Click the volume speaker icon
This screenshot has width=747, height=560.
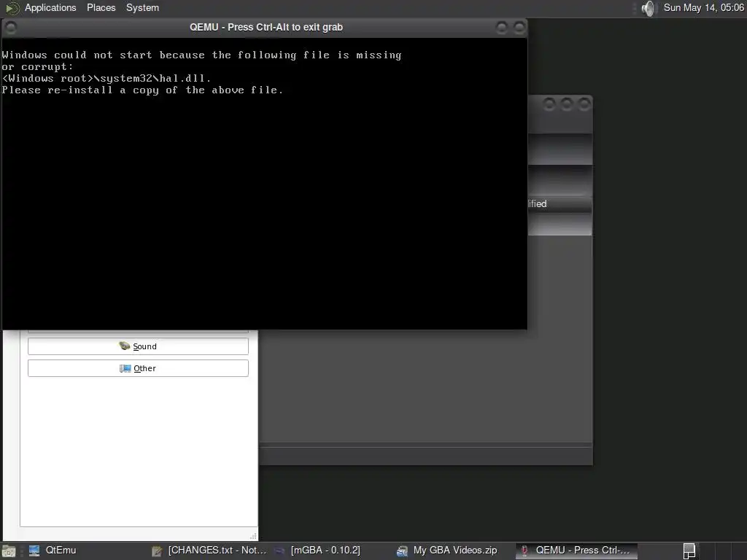click(649, 8)
